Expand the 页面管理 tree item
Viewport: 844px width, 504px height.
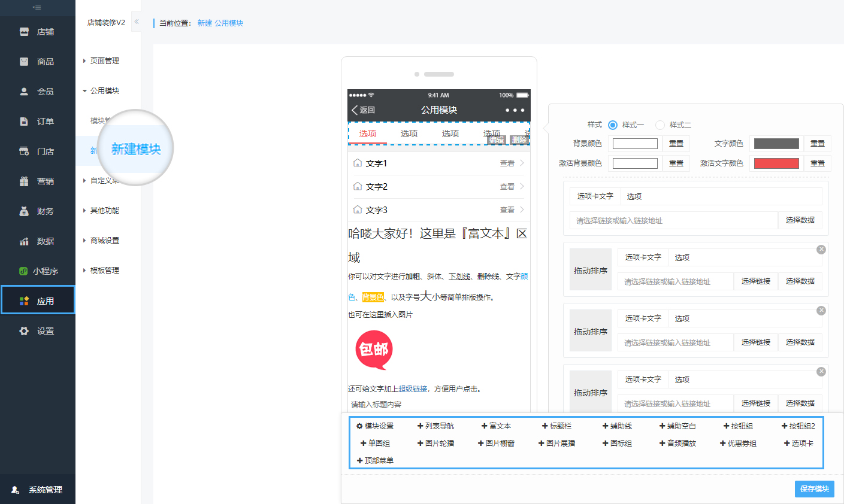pyautogui.click(x=104, y=61)
